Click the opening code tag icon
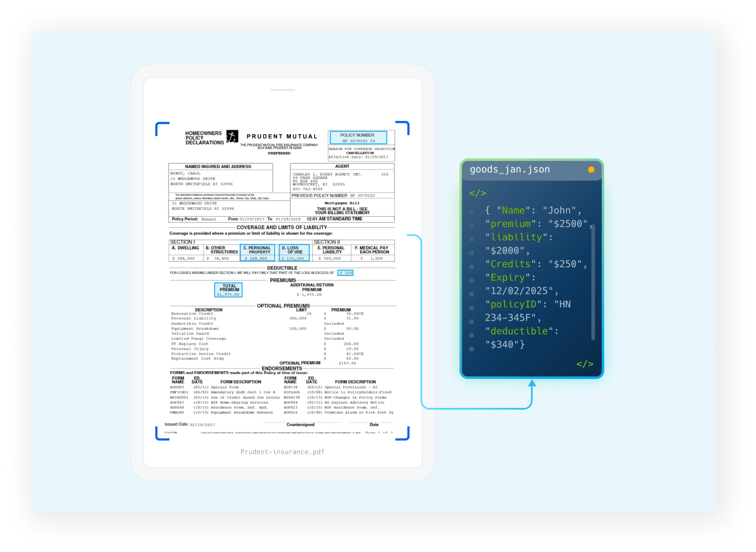This screenshot has height=552, width=756. tap(478, 193)
